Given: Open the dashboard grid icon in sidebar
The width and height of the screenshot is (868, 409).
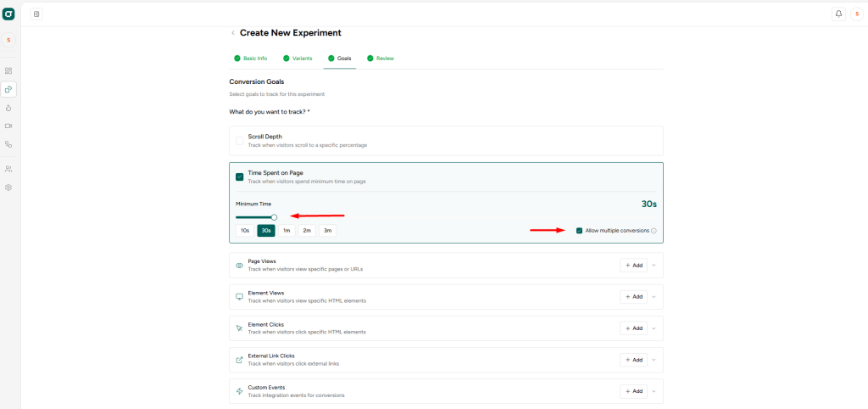Looking at the screenshot, I should click(8, 71).
